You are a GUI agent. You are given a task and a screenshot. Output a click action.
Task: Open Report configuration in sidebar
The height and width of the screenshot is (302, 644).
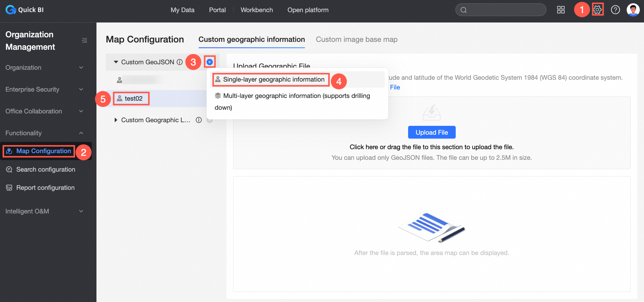coord(45,188)
